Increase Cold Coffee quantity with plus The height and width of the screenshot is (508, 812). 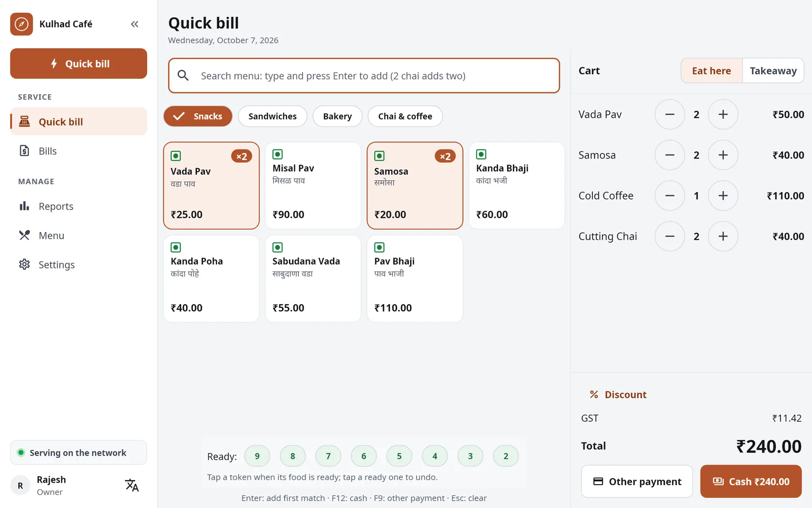(723, 196)
